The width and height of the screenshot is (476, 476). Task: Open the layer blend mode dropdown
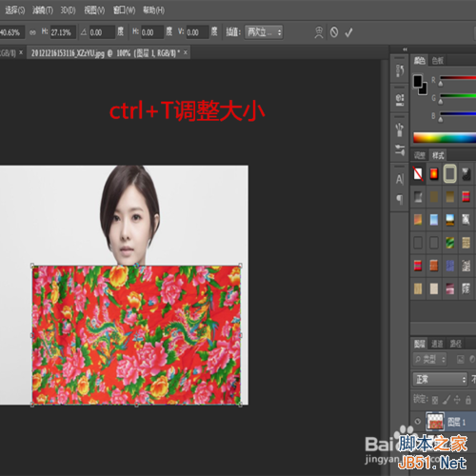coord(440,379)
